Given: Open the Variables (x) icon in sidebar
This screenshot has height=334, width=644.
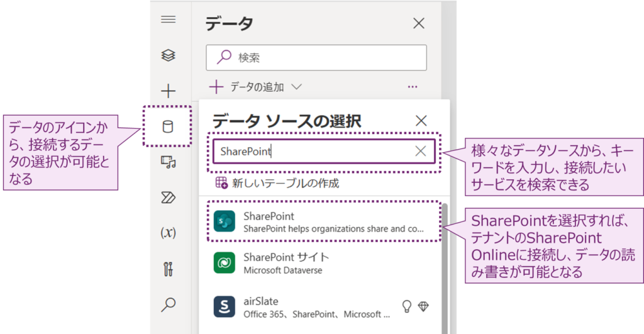Looking at the screenshot, I should pyautogui.click(x=169, y=233).
